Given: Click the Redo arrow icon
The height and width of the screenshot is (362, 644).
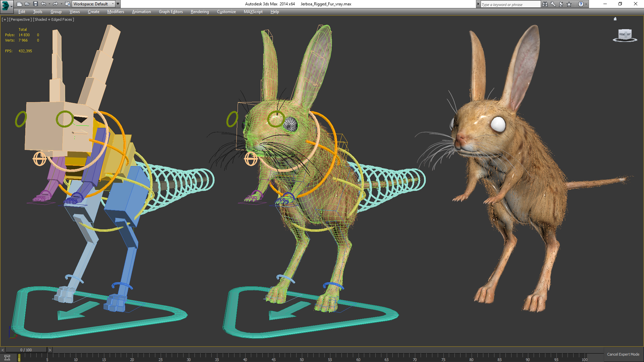Looking at the screenshot, I should pos(55,4).
